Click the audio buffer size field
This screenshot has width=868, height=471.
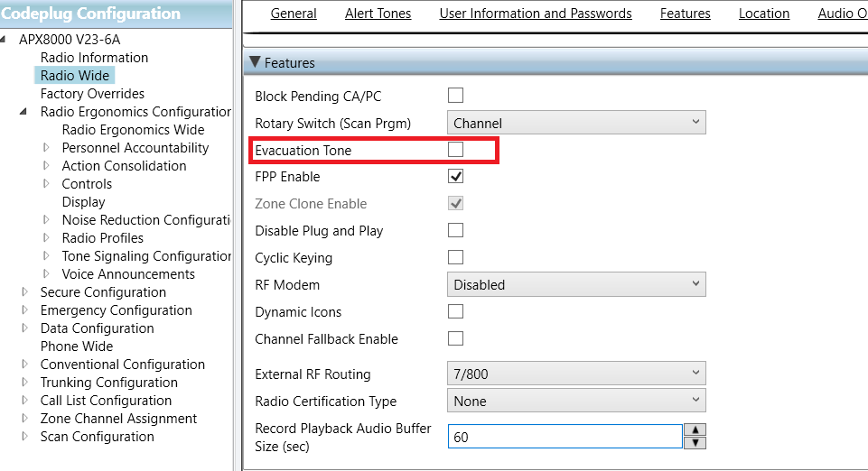click(x=565, y=437)
